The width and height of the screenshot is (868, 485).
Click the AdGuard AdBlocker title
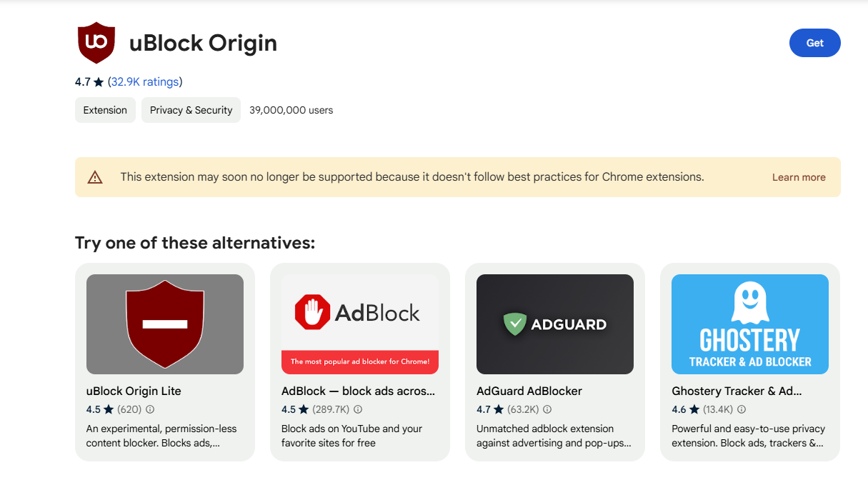click(529, 391)
